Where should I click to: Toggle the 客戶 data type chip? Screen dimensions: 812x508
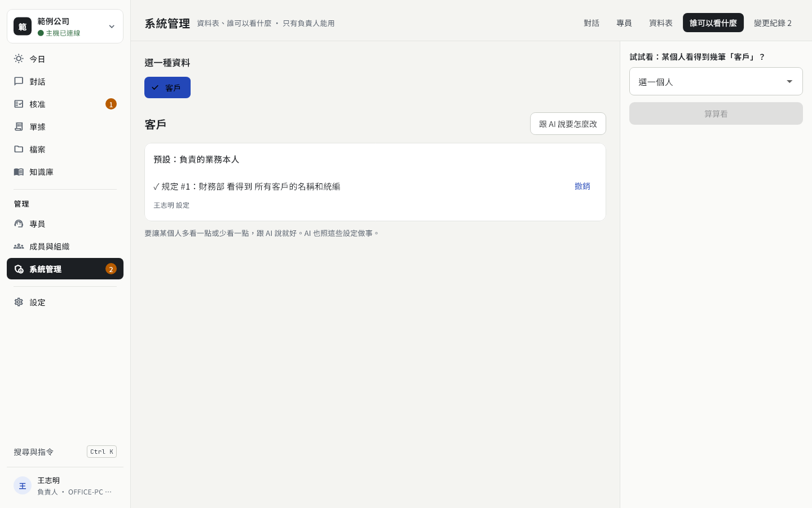[167, 87]
